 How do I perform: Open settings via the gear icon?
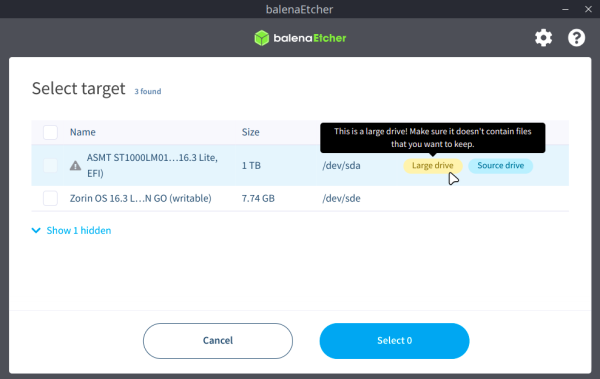[x=543, y=38]
